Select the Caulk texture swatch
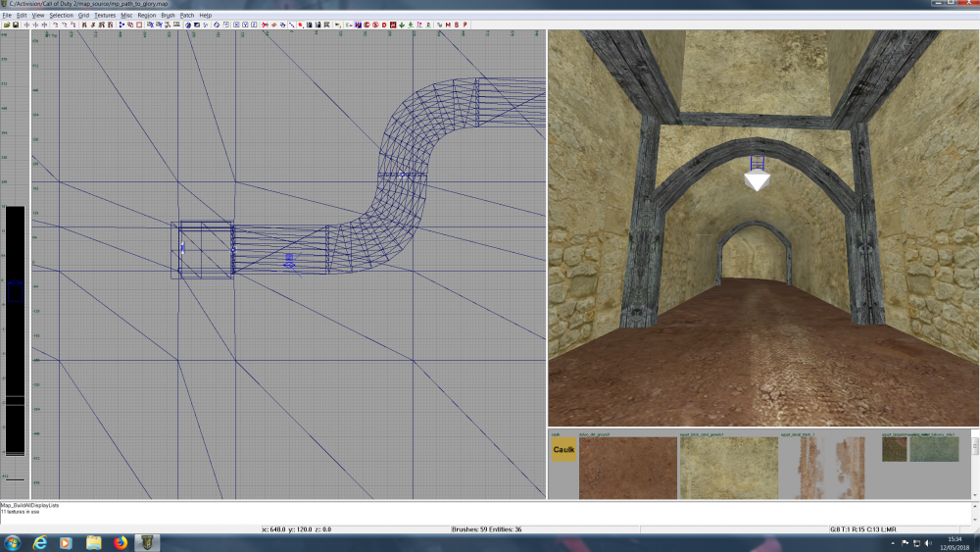The height and width of the screenshot is (552, 980). coord(563,451)
